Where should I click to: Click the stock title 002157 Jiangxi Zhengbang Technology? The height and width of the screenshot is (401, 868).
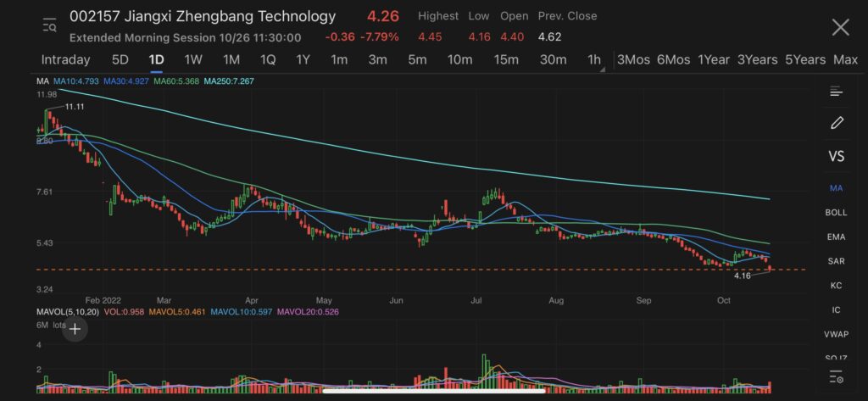tap(203, 17)
